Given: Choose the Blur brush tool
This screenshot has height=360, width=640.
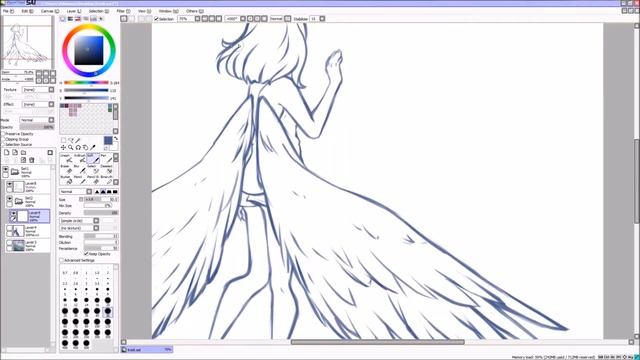Looking at the screenshot, I should [x=80, y=169].
